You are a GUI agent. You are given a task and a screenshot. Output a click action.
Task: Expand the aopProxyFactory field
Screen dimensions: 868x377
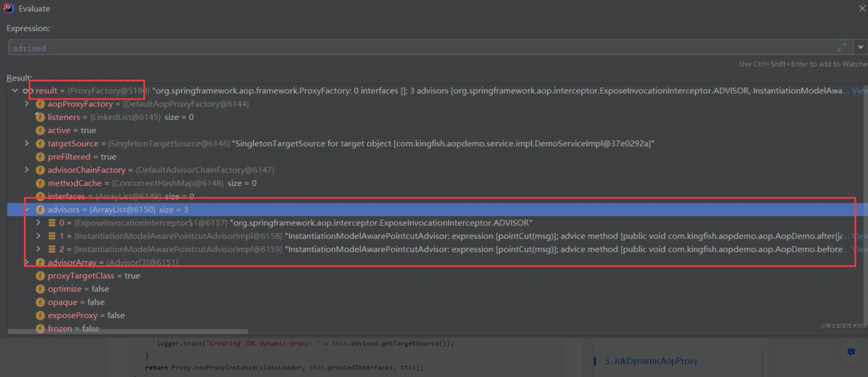(x=27, y=104)
